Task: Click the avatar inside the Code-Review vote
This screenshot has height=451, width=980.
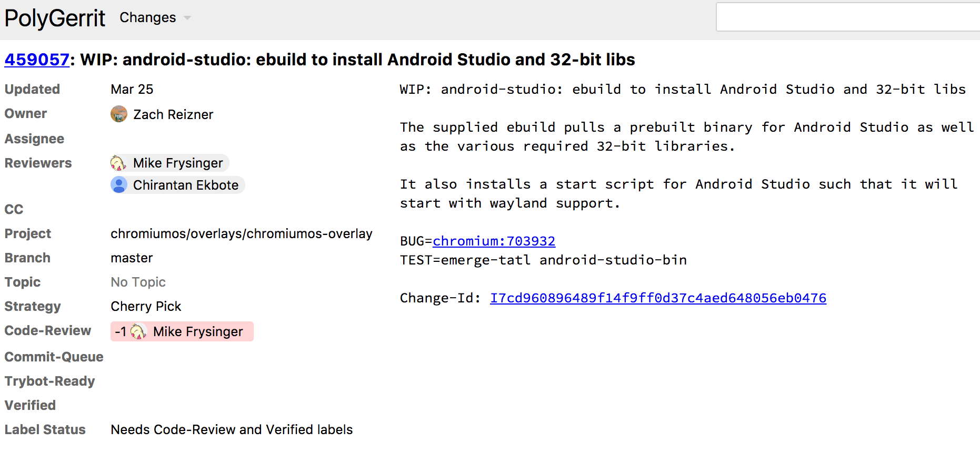Action: [138, 331]
